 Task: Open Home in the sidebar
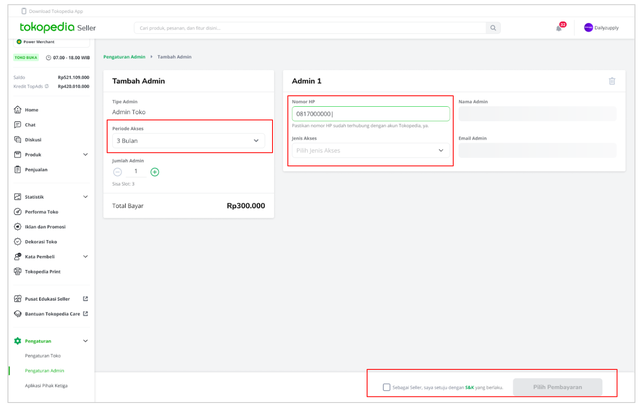pos(31,110)
